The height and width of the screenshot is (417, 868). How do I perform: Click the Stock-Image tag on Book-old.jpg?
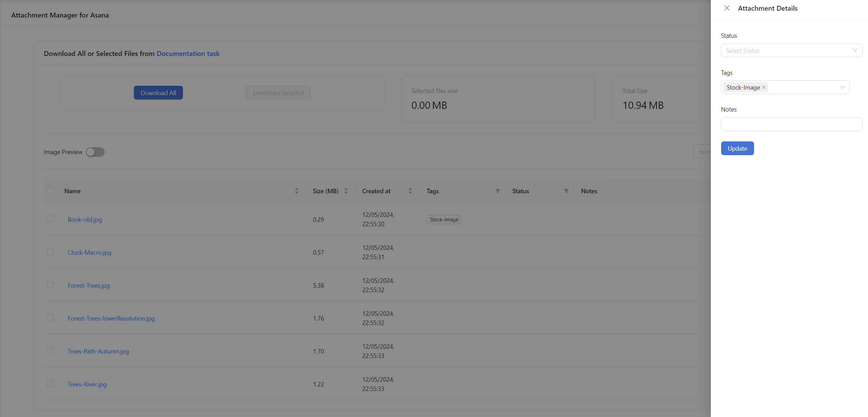tap(444, 219)
